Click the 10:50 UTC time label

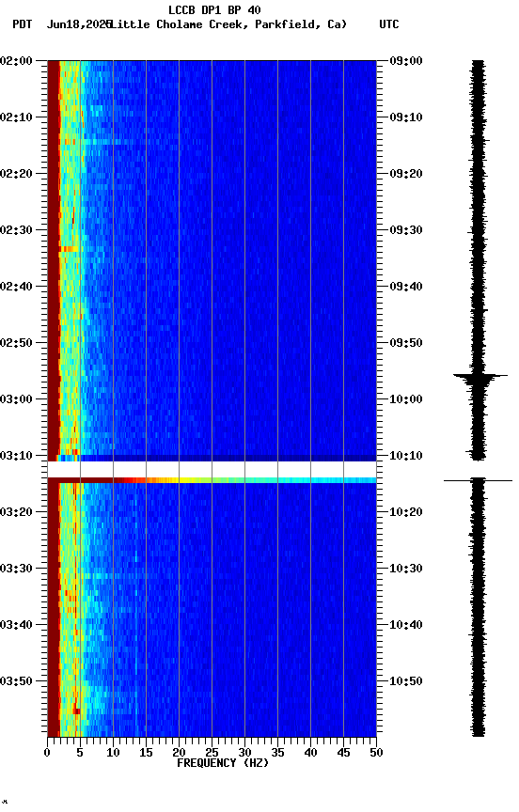pyautogui.click(x=406, y=681)
